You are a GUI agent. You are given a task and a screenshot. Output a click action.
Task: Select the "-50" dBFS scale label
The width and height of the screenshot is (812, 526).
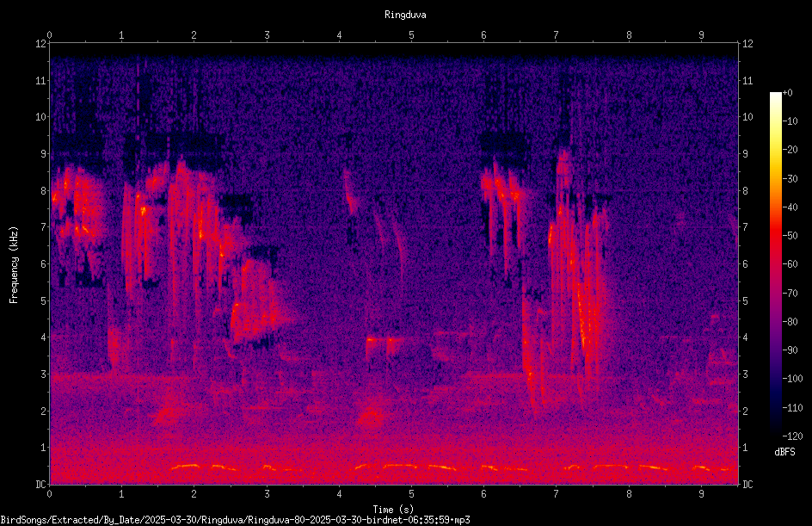[790, 236]
